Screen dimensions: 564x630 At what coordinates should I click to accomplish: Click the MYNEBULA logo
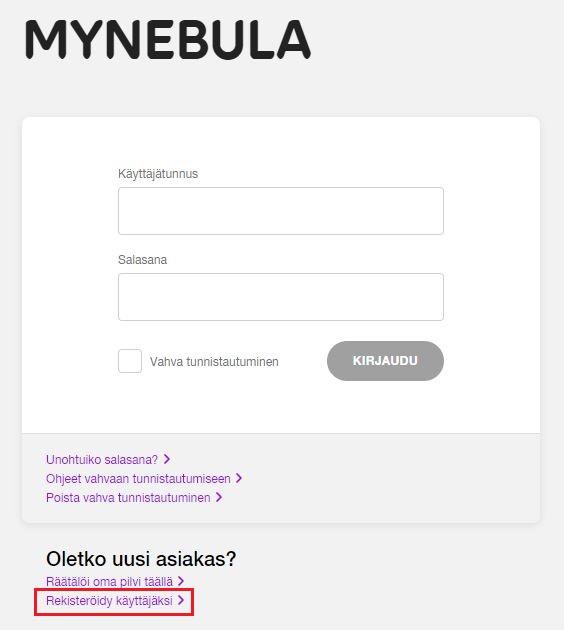tap(168, 39)
